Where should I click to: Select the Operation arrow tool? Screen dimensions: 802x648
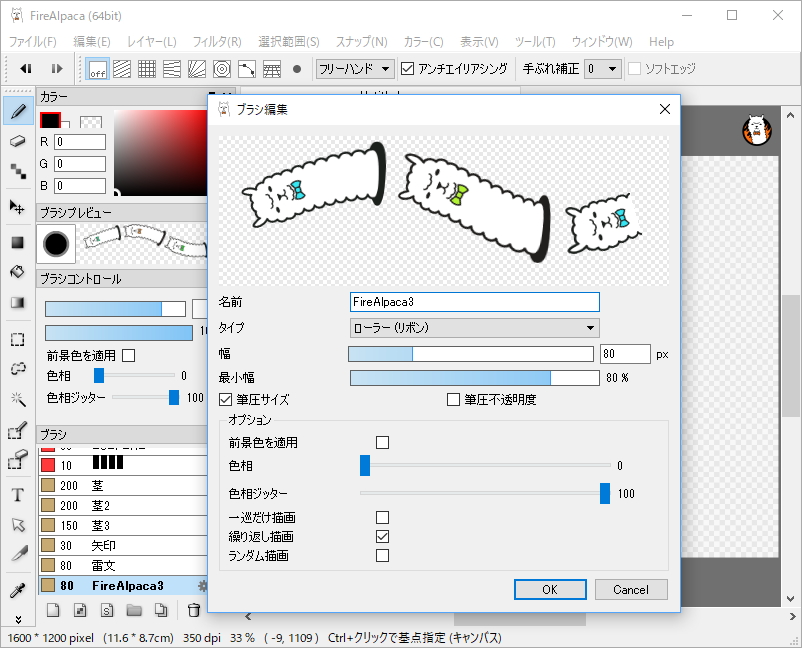18,525
